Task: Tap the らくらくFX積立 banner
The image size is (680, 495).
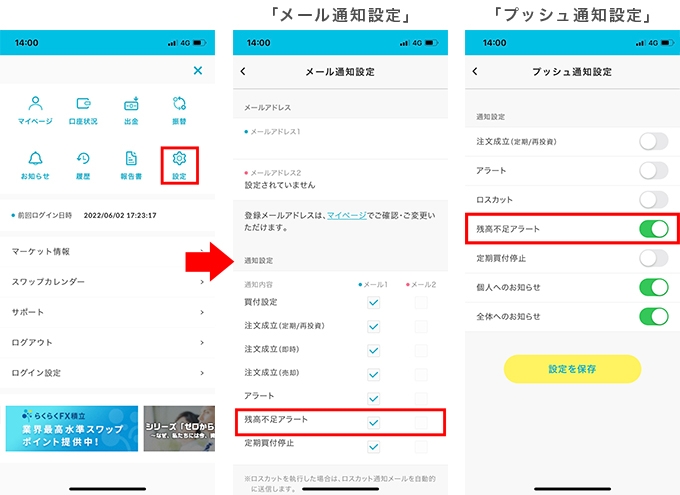Action: pos(72,428)
